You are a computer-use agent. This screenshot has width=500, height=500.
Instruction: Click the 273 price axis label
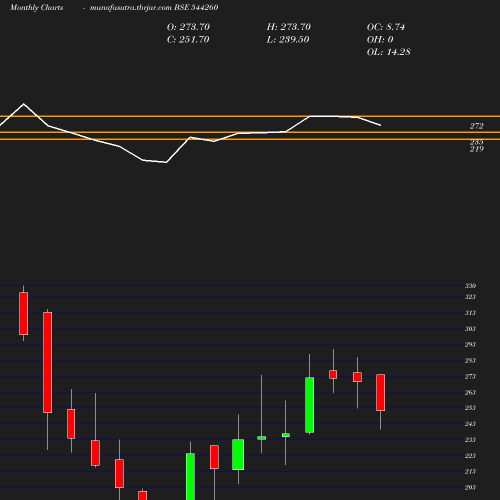pyautogui.click(x=470, y=376)
